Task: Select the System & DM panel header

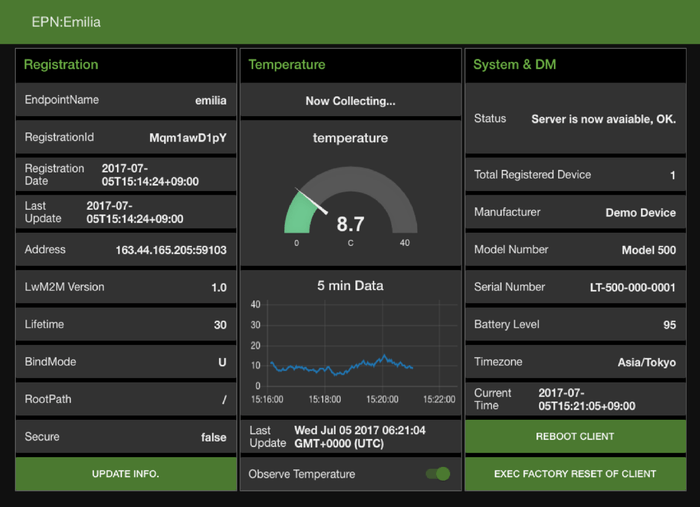Action: (515, 65)
